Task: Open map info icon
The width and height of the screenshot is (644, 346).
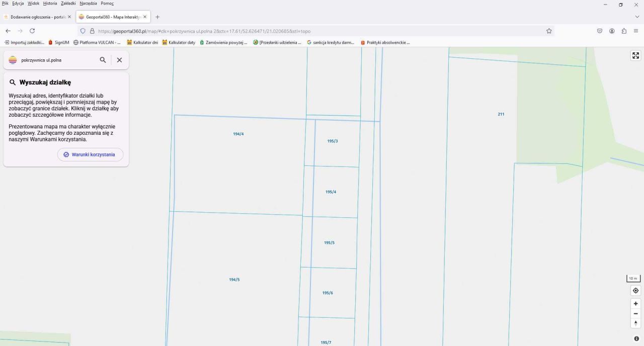Action: tap(636, 339)
